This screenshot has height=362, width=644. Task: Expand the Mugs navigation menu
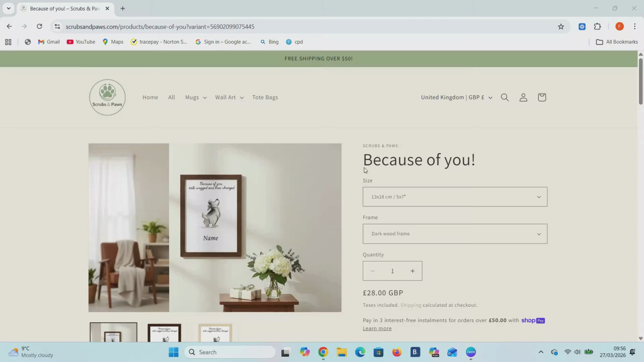[x=196, y=97]
